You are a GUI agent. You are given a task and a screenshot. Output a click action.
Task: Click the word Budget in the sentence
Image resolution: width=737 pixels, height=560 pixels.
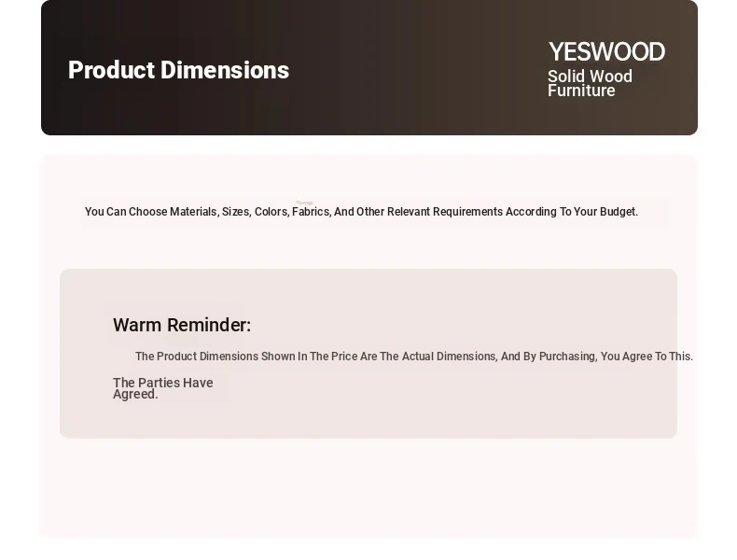(619, 212)
